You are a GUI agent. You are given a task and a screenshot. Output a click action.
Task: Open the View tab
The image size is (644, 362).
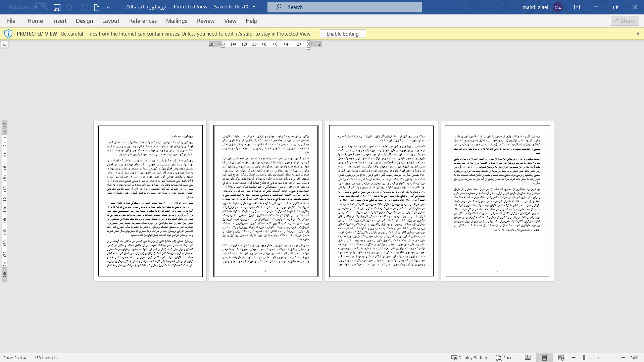tap(230, 21)
